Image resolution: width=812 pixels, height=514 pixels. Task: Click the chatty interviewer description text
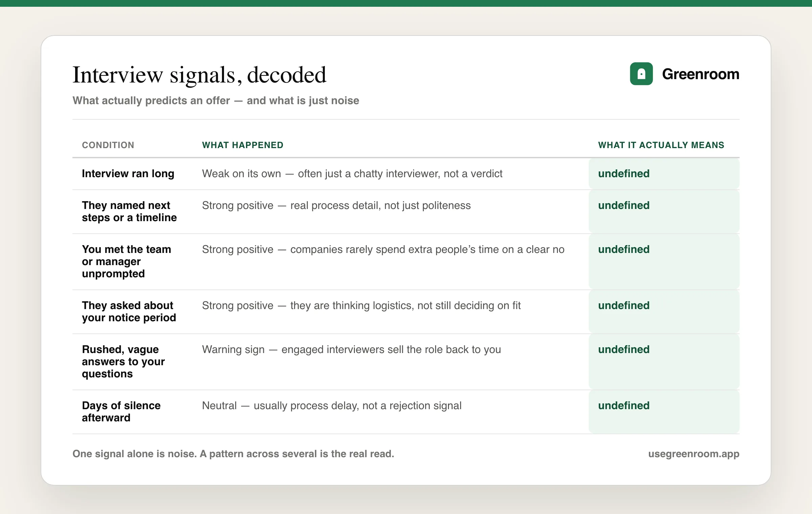pos(352,173)
